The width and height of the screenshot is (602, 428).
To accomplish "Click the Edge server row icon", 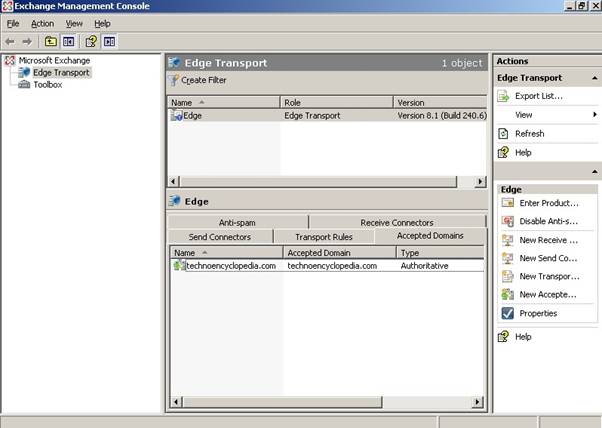I will (x=177, y=116).
